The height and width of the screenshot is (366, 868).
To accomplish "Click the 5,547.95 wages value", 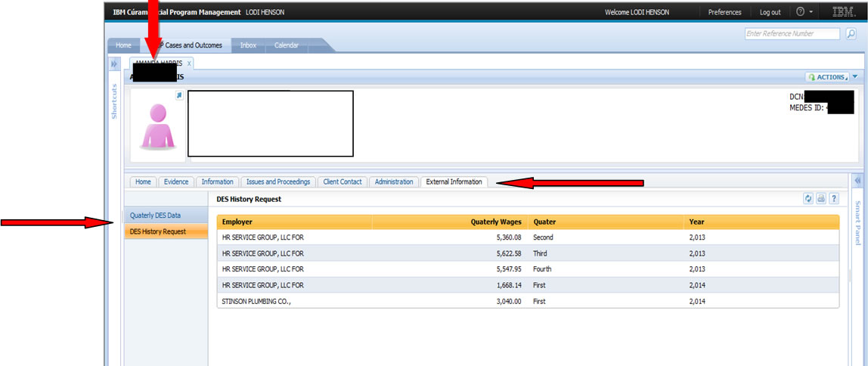I will (507, 269).
